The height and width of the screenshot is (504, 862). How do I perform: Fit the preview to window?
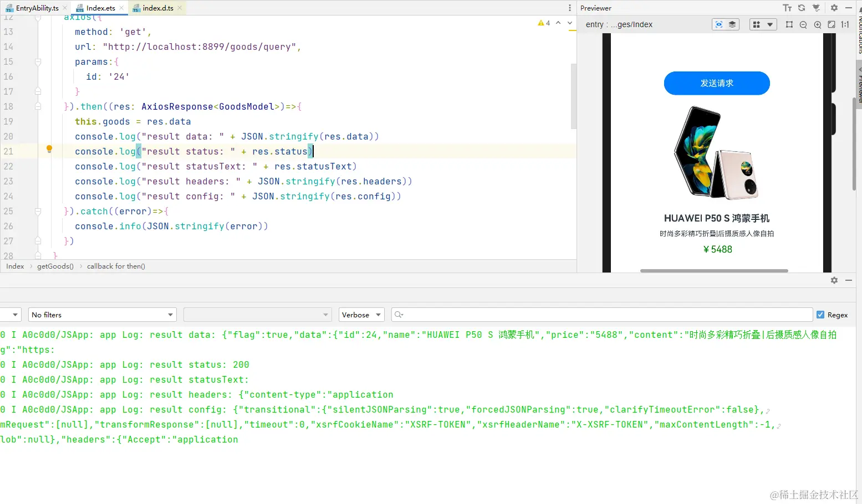(x=832, y=24)
